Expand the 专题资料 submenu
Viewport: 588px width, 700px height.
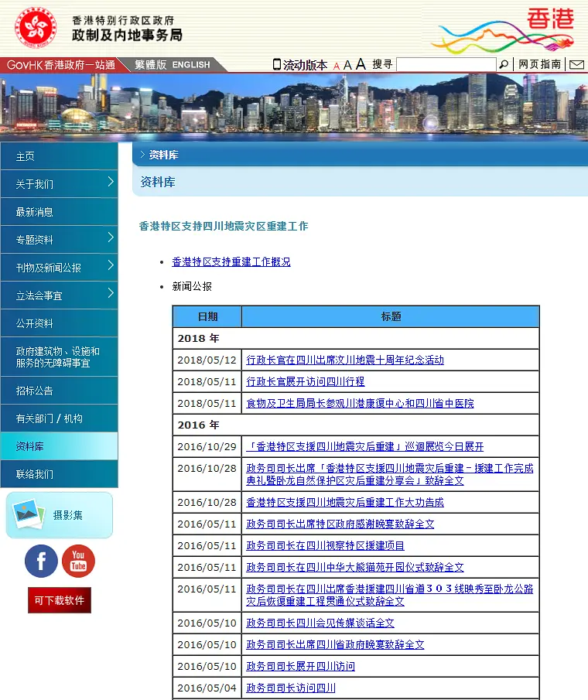click(x=111, y=238)
